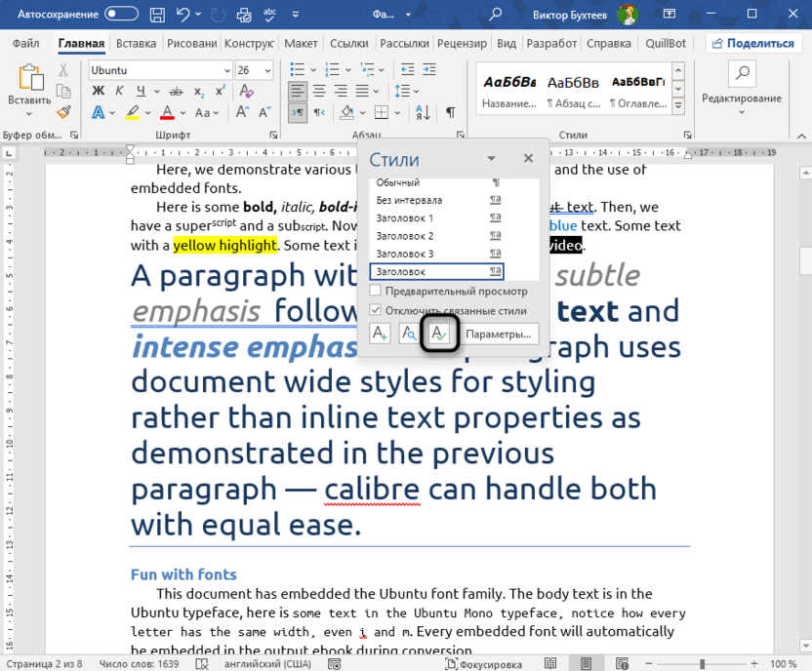Click the Поделиться share button
The height and width of the screenshot is (671, 812).
click(752, 44)
